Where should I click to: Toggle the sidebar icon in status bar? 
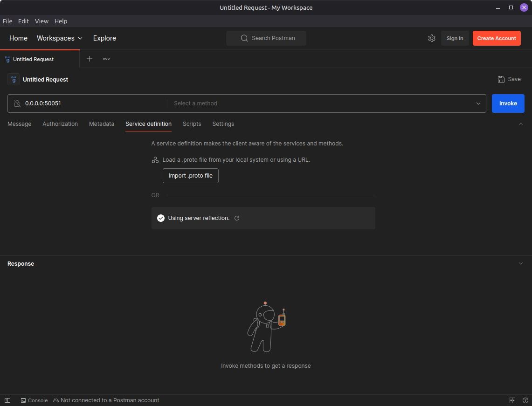click(x=7, y=400)
